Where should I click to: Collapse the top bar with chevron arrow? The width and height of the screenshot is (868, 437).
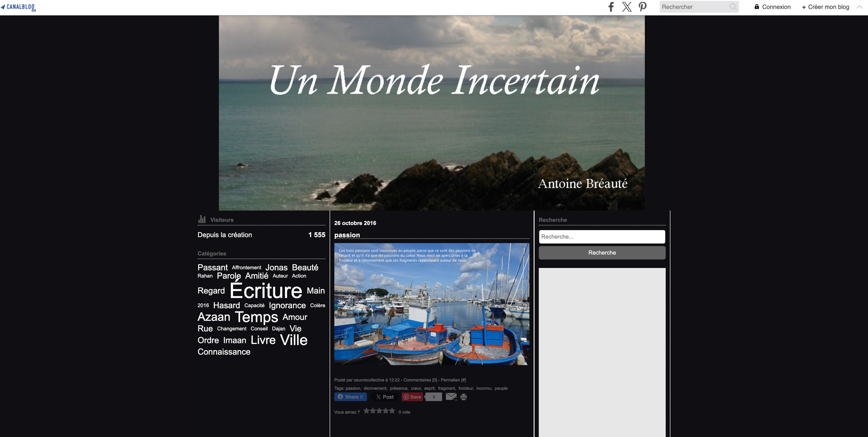point(859,7)
